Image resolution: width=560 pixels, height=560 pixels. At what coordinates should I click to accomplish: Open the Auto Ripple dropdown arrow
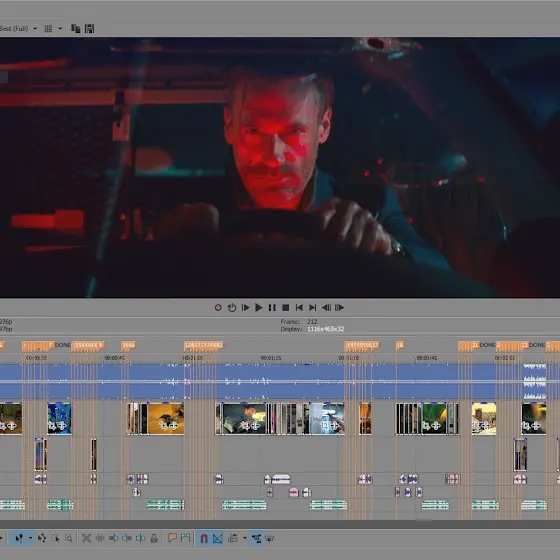point(245,538)
